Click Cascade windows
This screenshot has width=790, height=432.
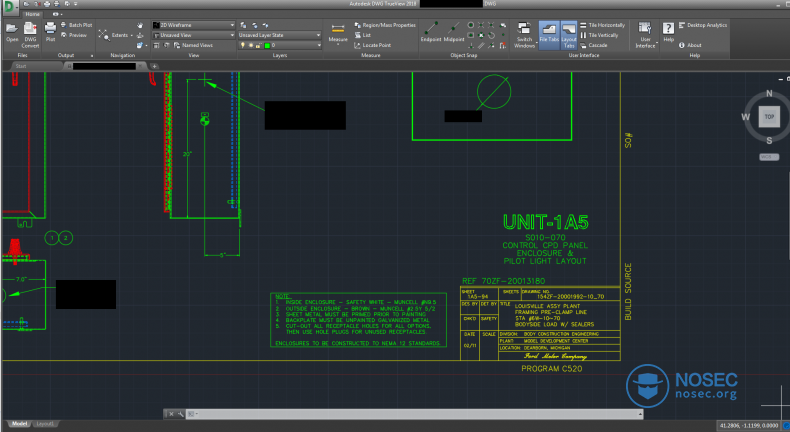593,45
